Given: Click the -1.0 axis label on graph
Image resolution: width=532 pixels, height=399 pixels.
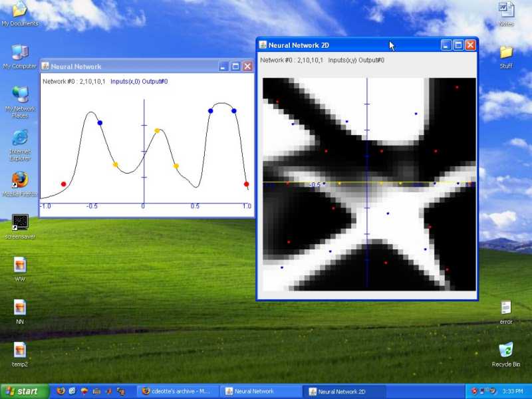Looking at the screenshot, I should tap(45, 206).
